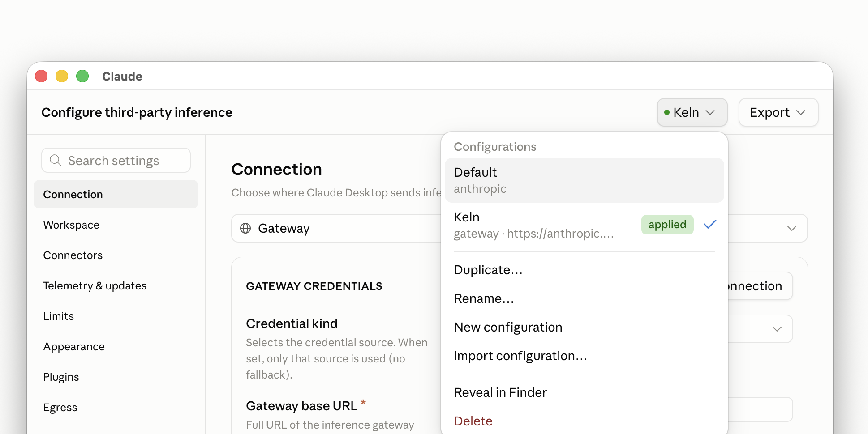The image size is (868, 434).
Task: Open the Connectors sidebar section
Action: tap(116, 255)
